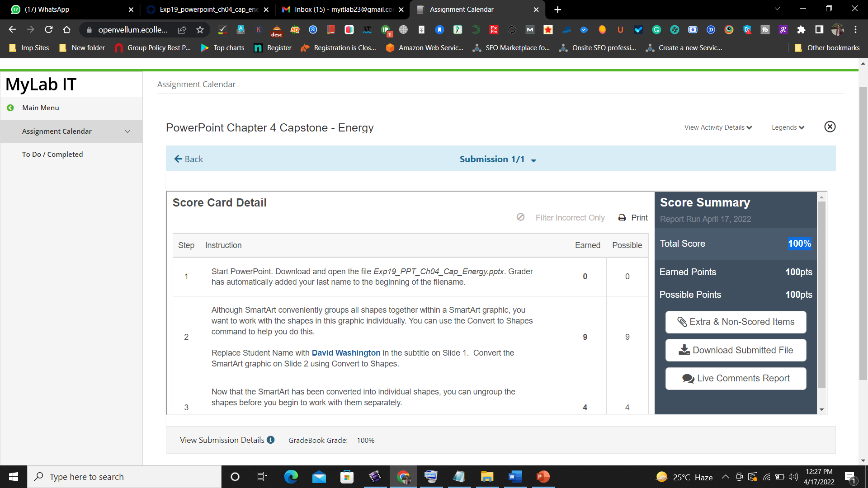Open Top charts bookmark

[x=222, y=48]
